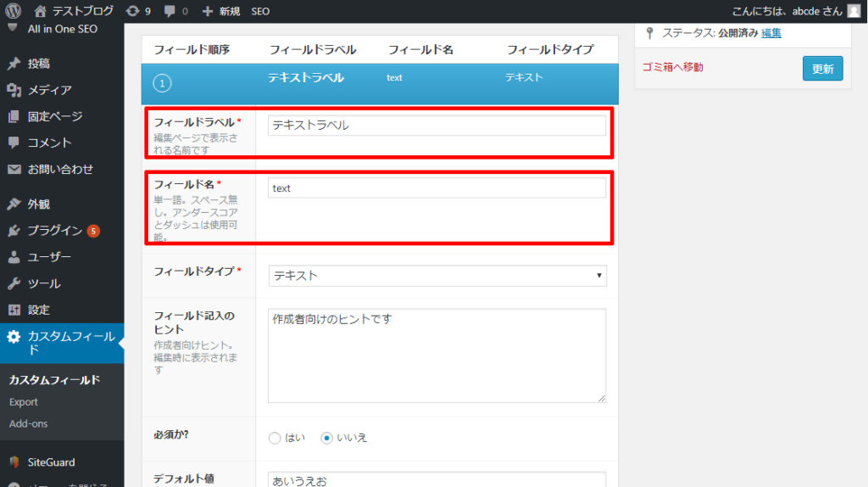This screenshot has height=487, width=868.
Task: Open the 投稿 pin icon in sidebar
Action: (14, 64)
